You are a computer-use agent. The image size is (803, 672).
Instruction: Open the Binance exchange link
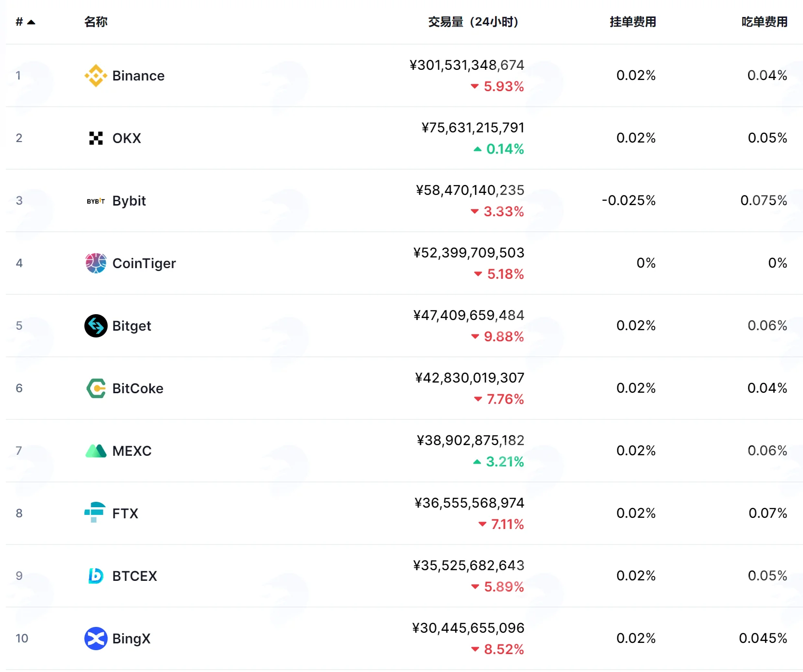[139, 76]
